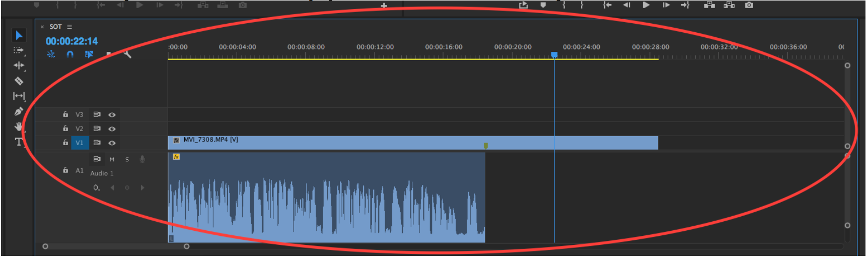
Task: Select the MVI_7308.MP4 video clip
Action: click(x=352, y=143)
